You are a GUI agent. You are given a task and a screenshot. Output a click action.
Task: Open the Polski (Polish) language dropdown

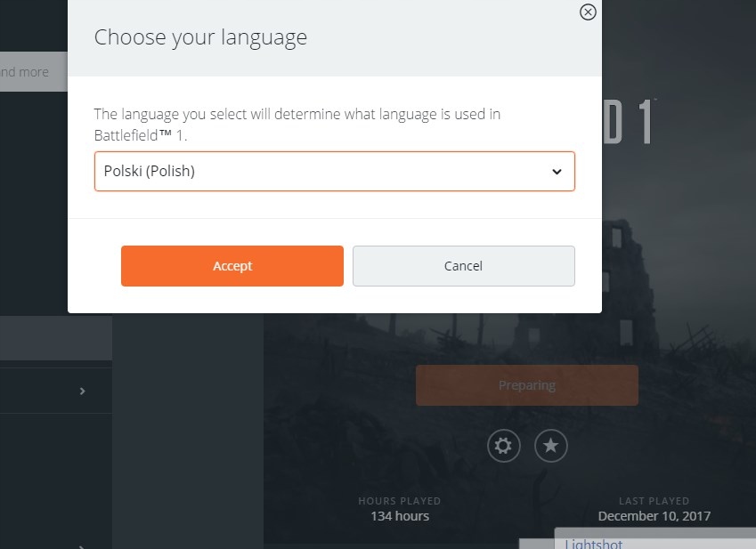[x=335, y=172]
